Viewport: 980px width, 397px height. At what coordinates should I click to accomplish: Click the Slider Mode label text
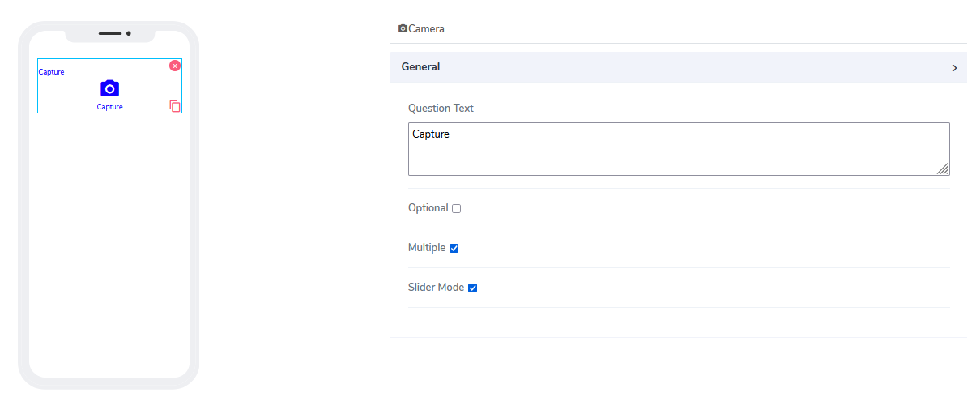click(436, 288)
